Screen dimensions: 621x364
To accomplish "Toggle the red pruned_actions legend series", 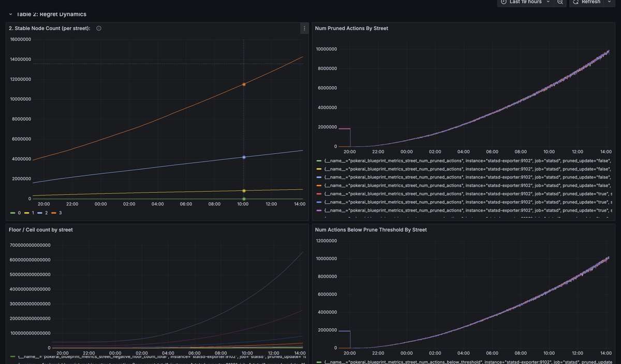I will (464, 194).
